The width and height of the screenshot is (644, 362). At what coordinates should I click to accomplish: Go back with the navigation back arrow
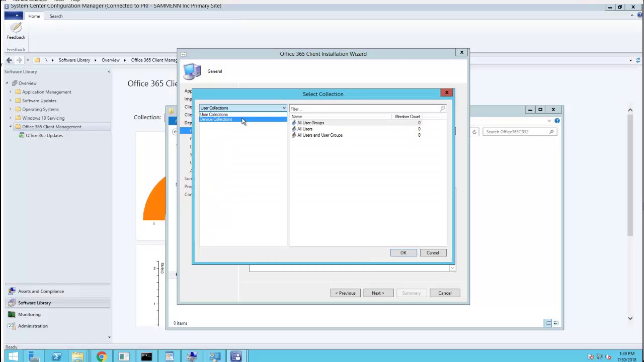(9, 60)
